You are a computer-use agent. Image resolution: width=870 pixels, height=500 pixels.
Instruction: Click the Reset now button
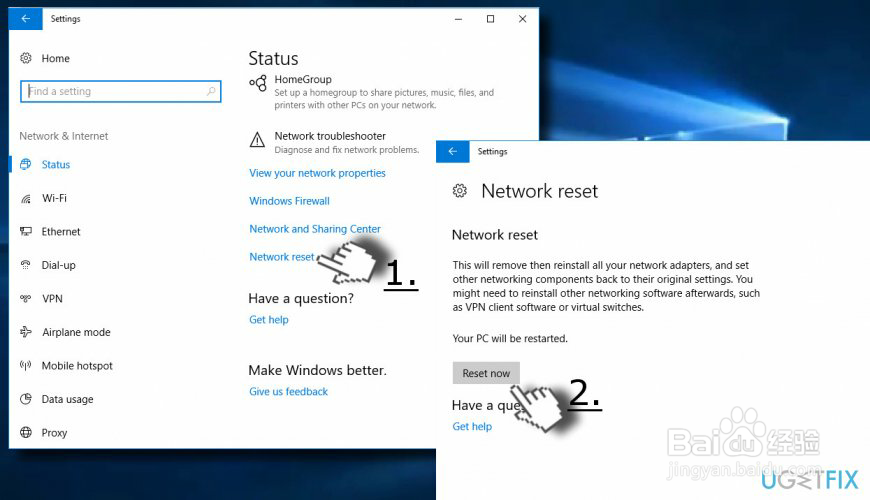pos(486,373)
